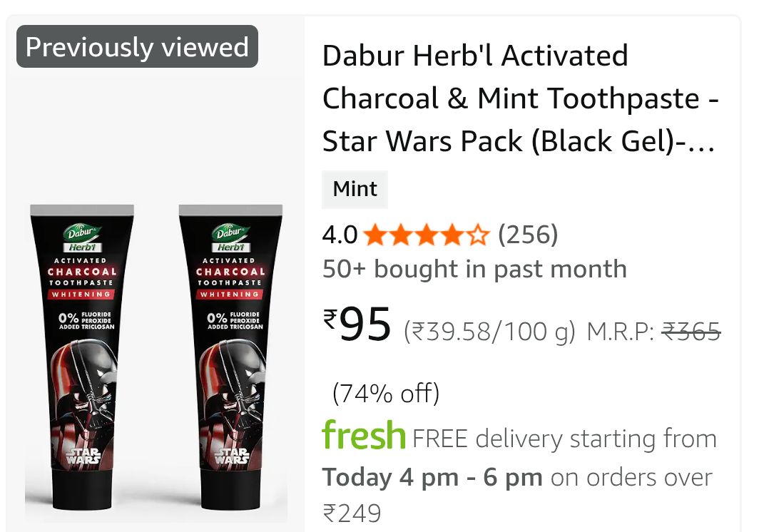Click the ₹95 price
The image size is (759, 532).
[x=357, y=324]
